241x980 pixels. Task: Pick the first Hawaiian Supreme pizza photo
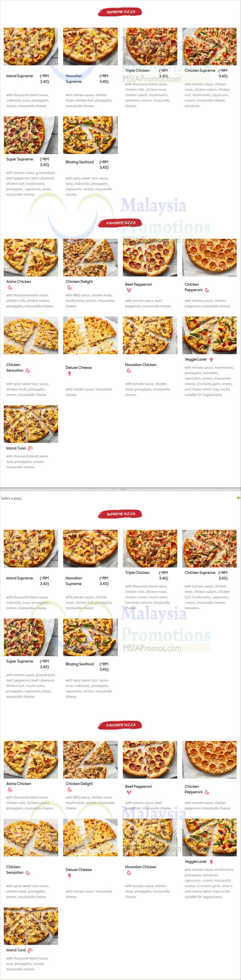point(90,46)
